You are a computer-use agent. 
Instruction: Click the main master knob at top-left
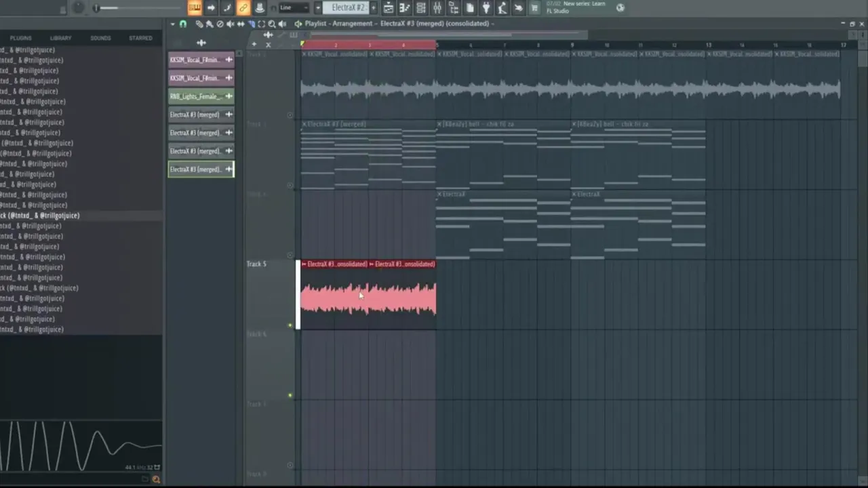pos(78,7)
